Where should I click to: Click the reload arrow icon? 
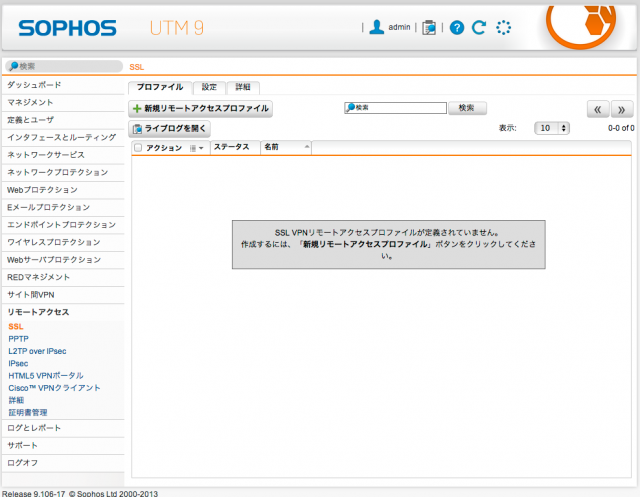coord(479,28)
